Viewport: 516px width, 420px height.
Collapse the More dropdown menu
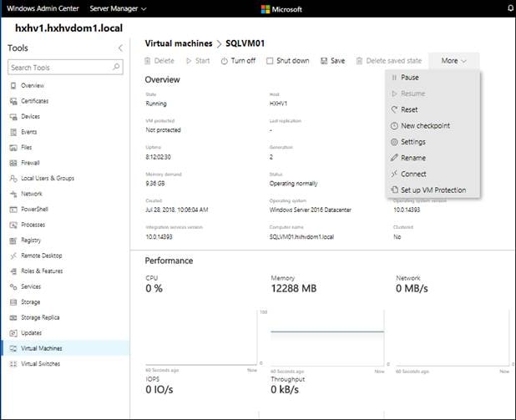tap(453, 61)
